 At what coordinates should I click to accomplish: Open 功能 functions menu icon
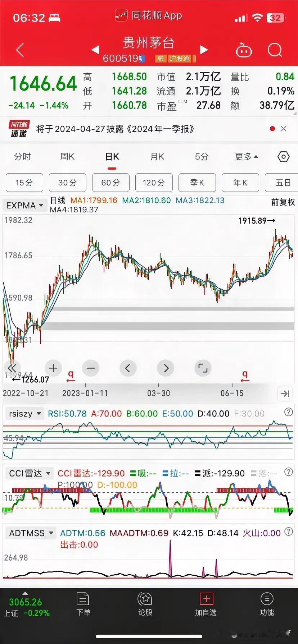267,604
